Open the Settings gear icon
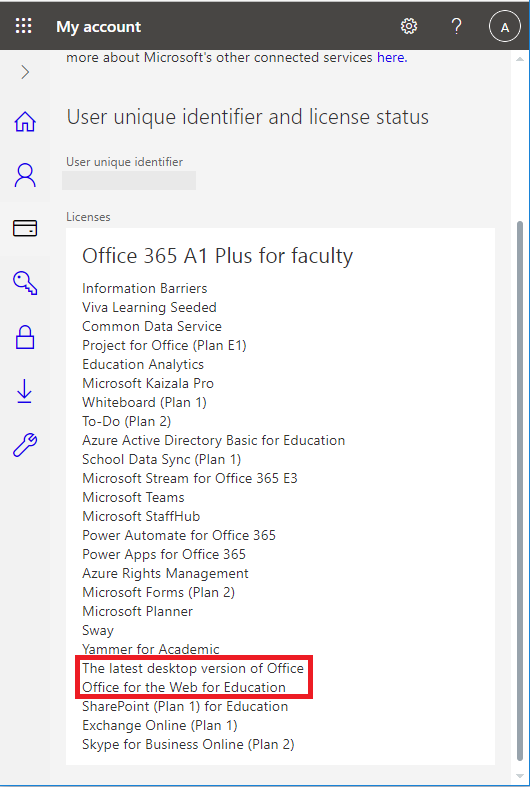Image resolution: width=530 pixels, height=787 pixels. click(409, 26)
